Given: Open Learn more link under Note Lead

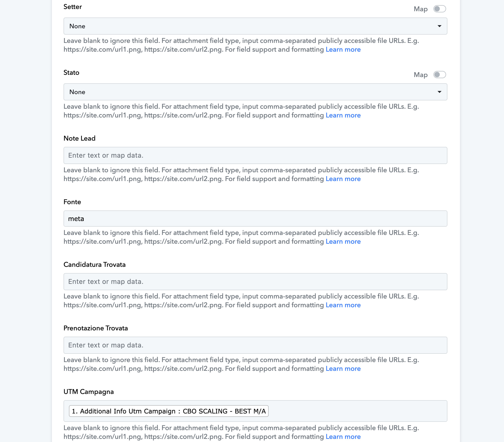Looking at the screenshot, I should point(343,179).
